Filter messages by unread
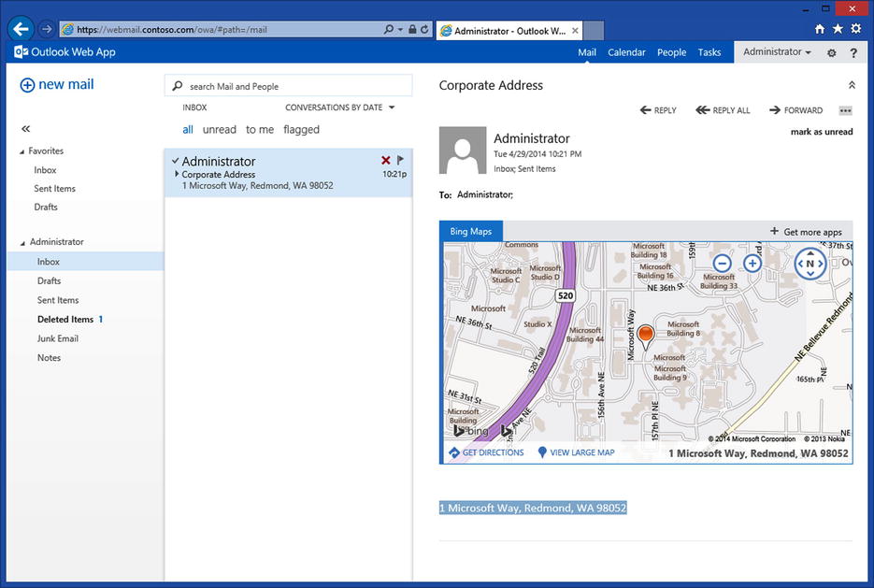The height and width of the screenshot is (588, 874). tap(220, 130)
